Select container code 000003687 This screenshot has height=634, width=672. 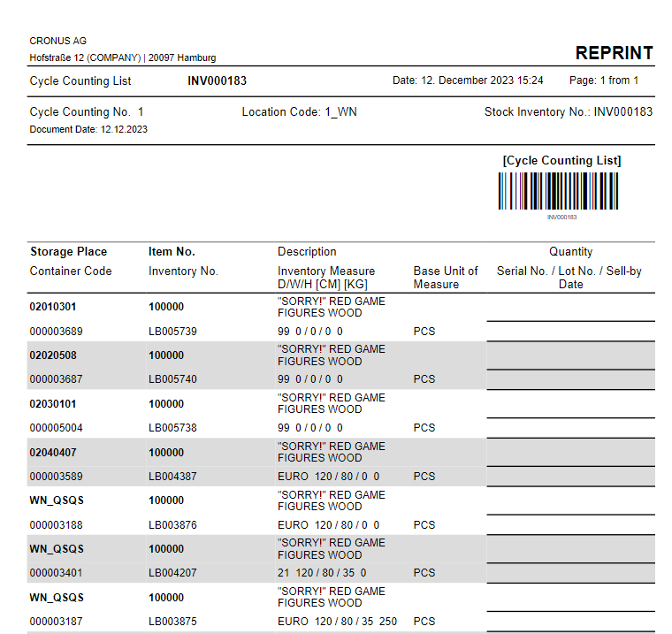point(56,379)
